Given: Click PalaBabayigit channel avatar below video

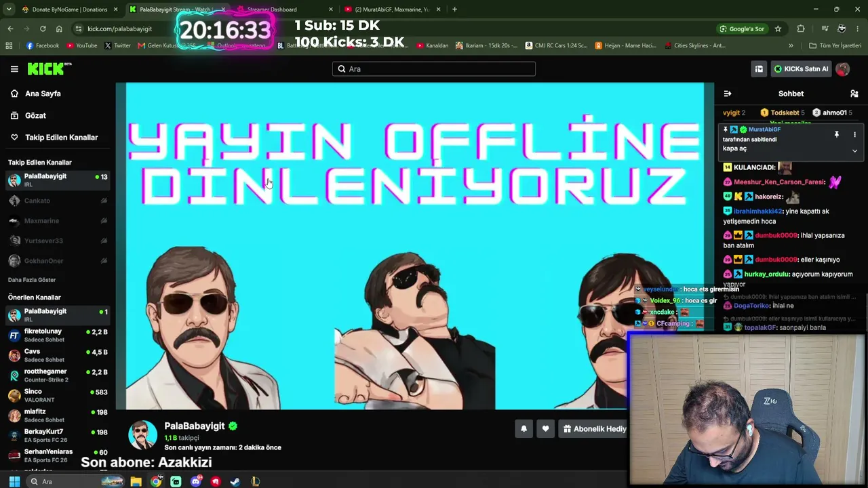Looking at the screenshot, I should point(143,435).
